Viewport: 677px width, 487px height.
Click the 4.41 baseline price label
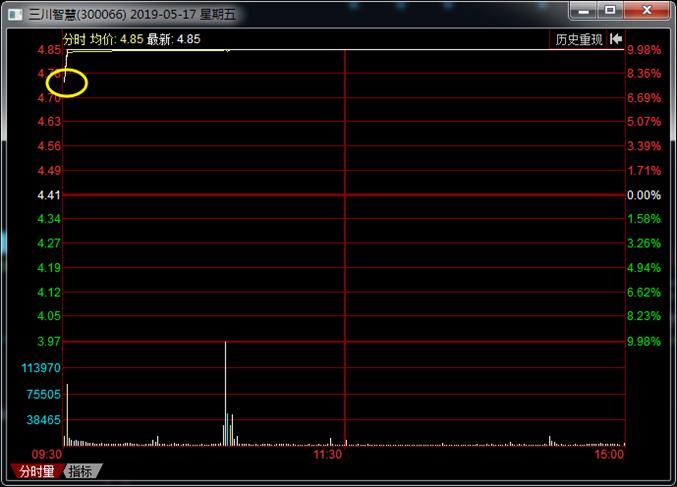click(x=48, y=195)
